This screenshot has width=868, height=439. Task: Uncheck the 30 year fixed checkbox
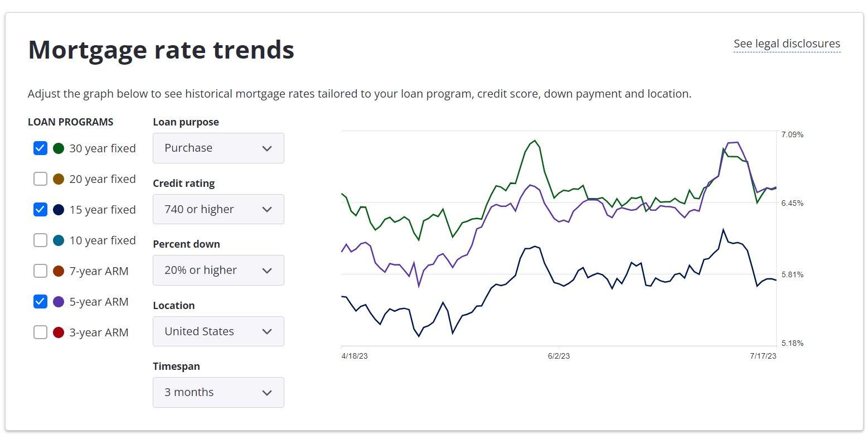(40, 148)
